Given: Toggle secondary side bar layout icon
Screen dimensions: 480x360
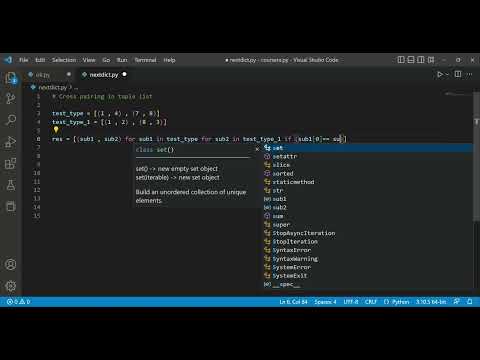Looking at the screenshot, I should [421, 60].
